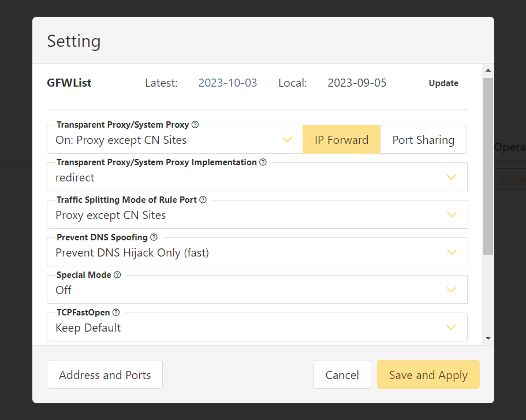Click help icon next to Prevent DNS Spoofing

pyautogui.click(x=154, y=237)
